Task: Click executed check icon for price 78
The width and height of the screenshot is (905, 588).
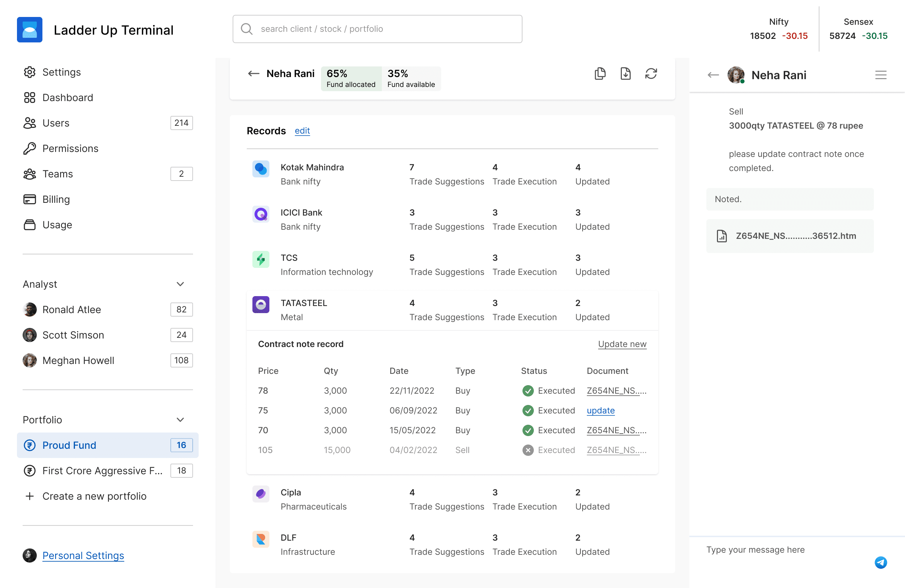Action: click(528, 391)
